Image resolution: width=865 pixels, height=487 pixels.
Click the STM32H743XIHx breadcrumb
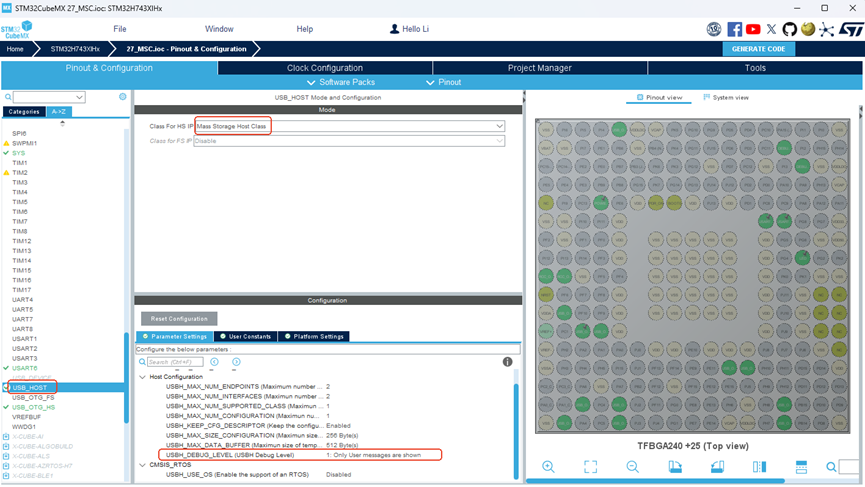pos(75,49)
